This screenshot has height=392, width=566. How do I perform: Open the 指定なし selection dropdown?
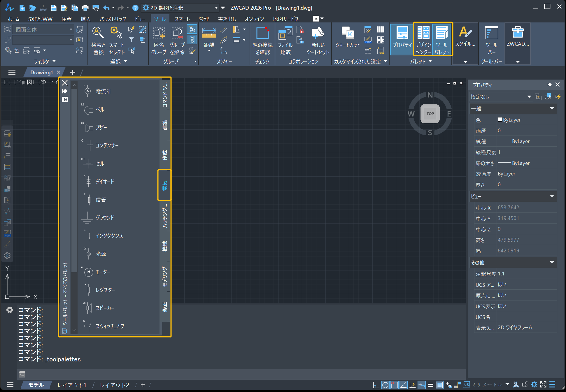tap(501, 97)
